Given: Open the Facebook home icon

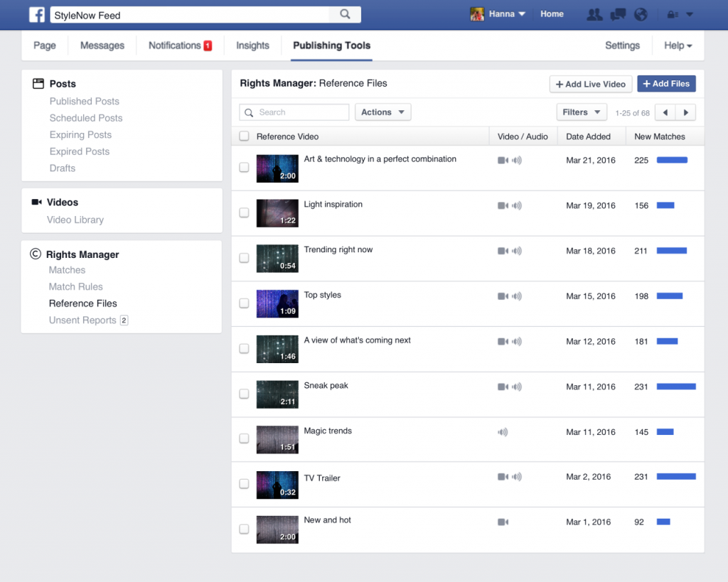Looking at the screenshot, I should coord(37,14).
